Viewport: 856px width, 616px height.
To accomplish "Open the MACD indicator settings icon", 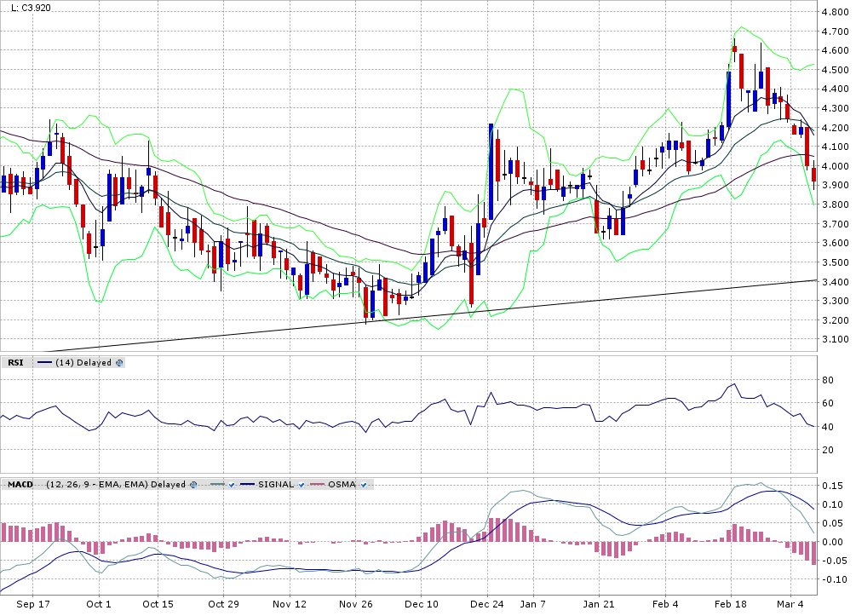I will [x=193, y=485].
